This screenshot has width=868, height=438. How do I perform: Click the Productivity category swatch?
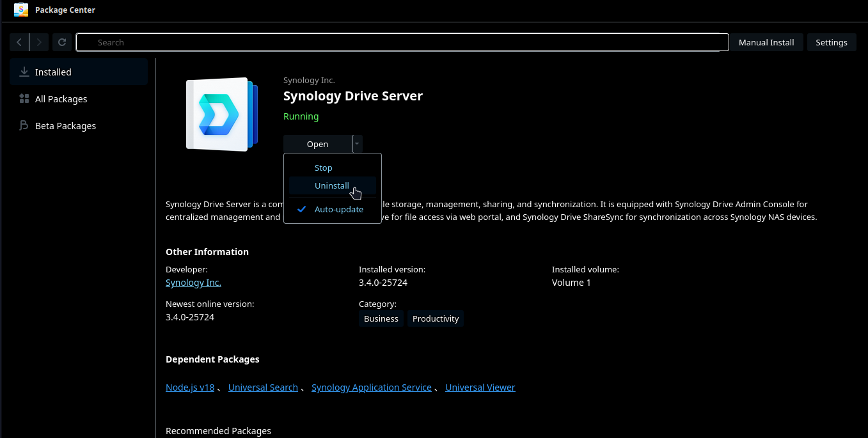(x=435, y=318)
